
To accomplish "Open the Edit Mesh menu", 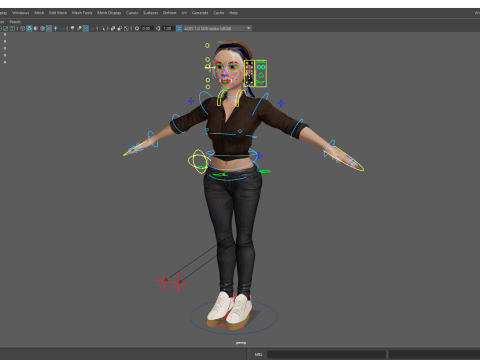I will pos(58,13).
